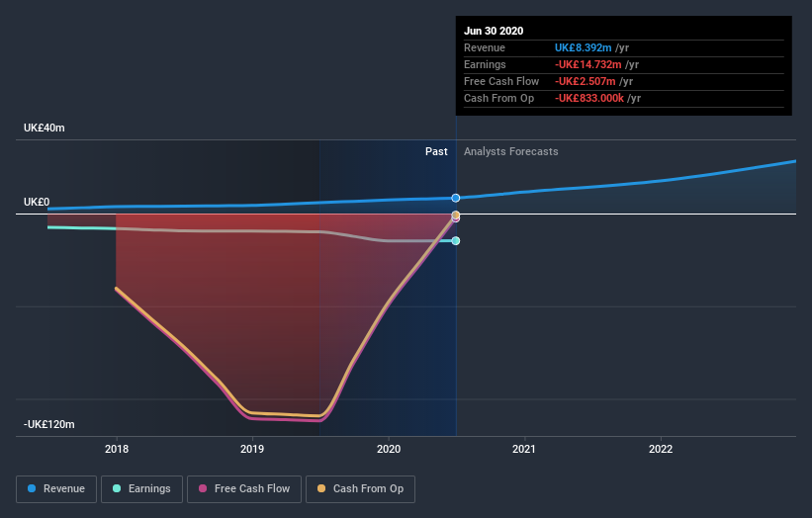Screen dimensions: 812x518
Task: Toggle the Revenue legend button
Action: 56,489
